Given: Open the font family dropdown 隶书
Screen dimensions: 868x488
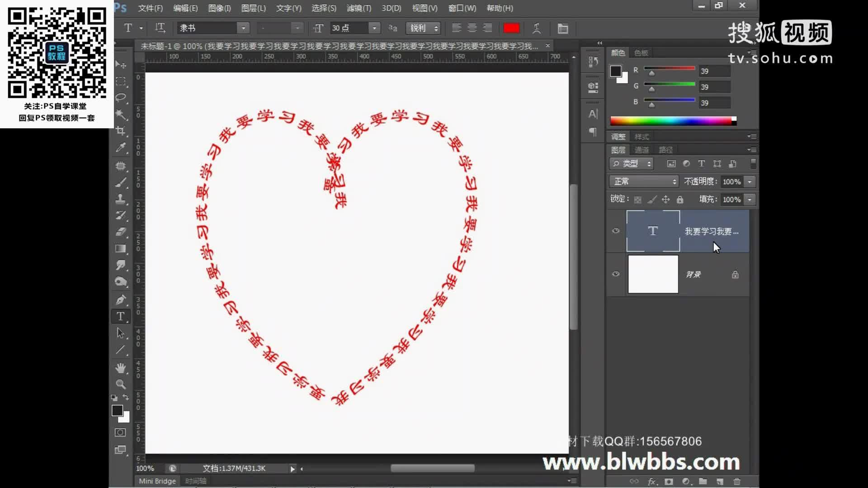Looking at the screenshot, I should (243, 28).
